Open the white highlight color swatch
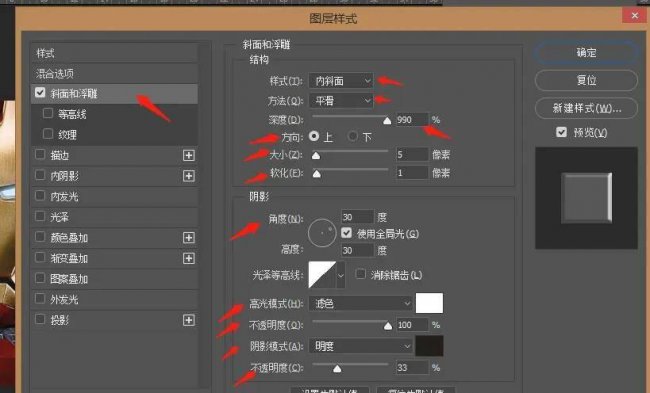 tap(429, 303)
